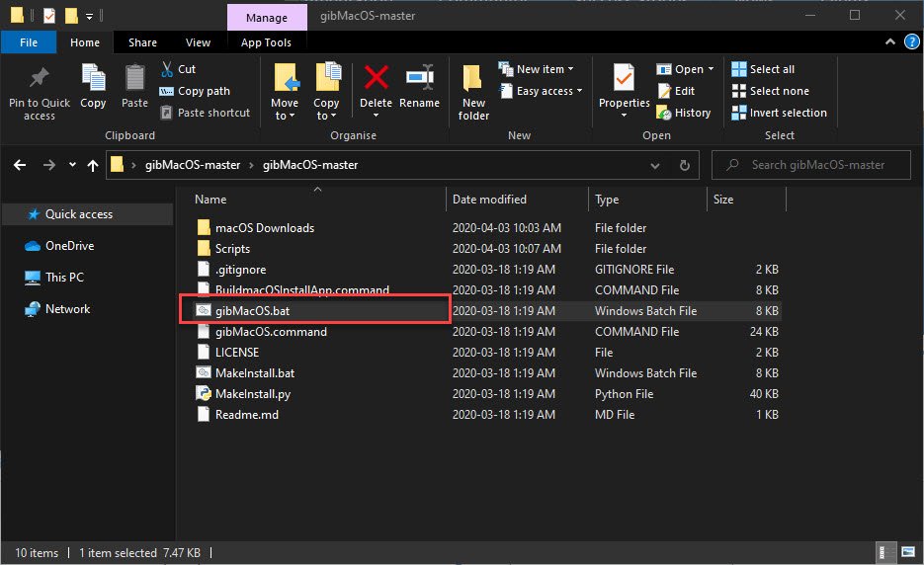Screen dimensions: 924x565
Task: Click the Search gibMacOS-master field
Action: click(811, 165)
